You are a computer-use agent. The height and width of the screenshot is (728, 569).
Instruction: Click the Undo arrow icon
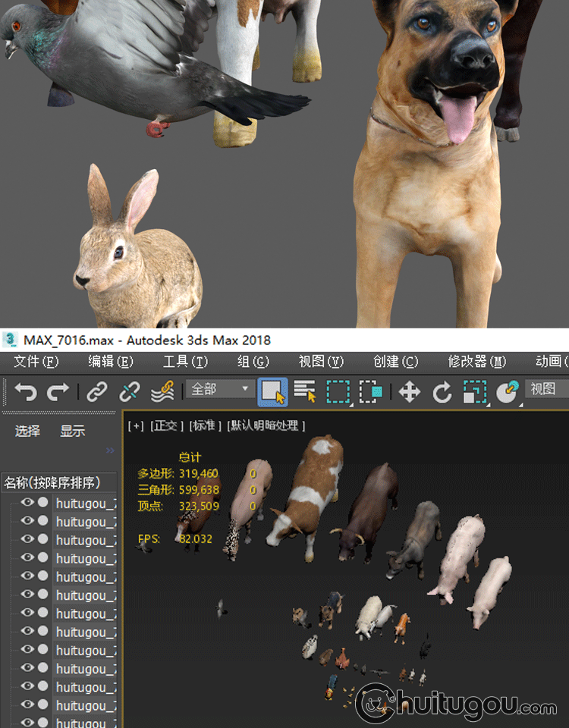25,392
